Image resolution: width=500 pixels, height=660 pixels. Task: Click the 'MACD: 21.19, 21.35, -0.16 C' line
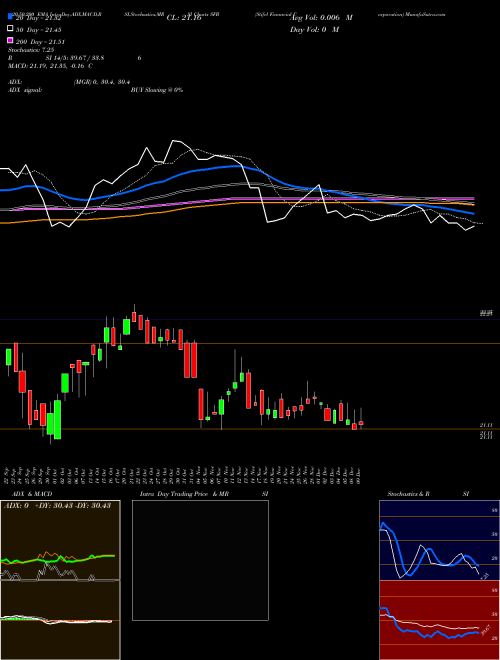[x=51, y=66]
